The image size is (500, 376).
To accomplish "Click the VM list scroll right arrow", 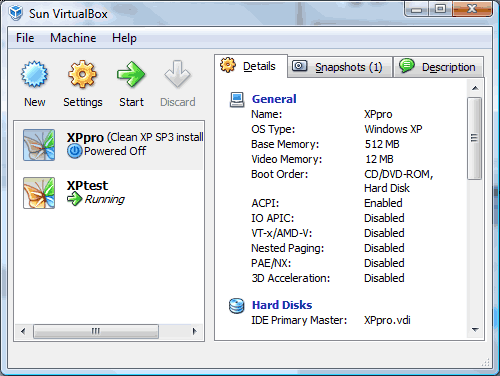I will 195,331.
